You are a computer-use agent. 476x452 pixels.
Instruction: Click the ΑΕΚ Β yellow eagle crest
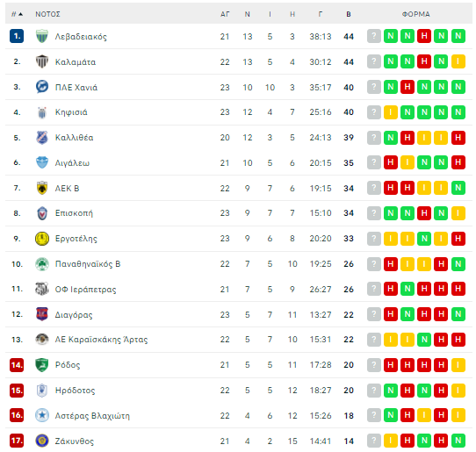[42, 188]
